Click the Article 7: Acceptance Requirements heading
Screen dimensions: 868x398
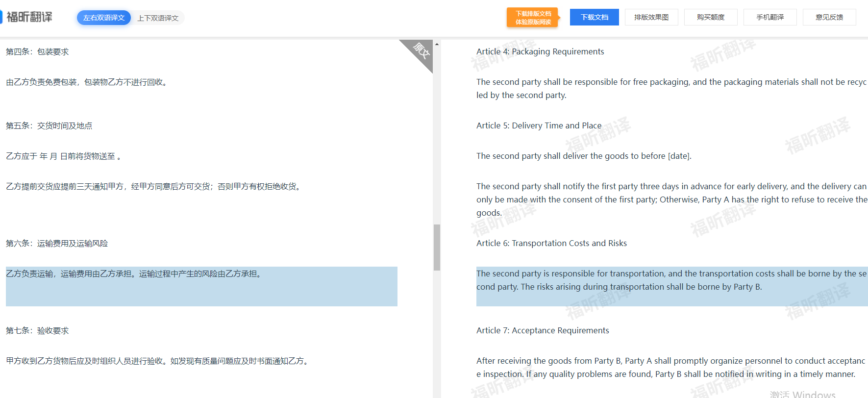coord(543,330)
